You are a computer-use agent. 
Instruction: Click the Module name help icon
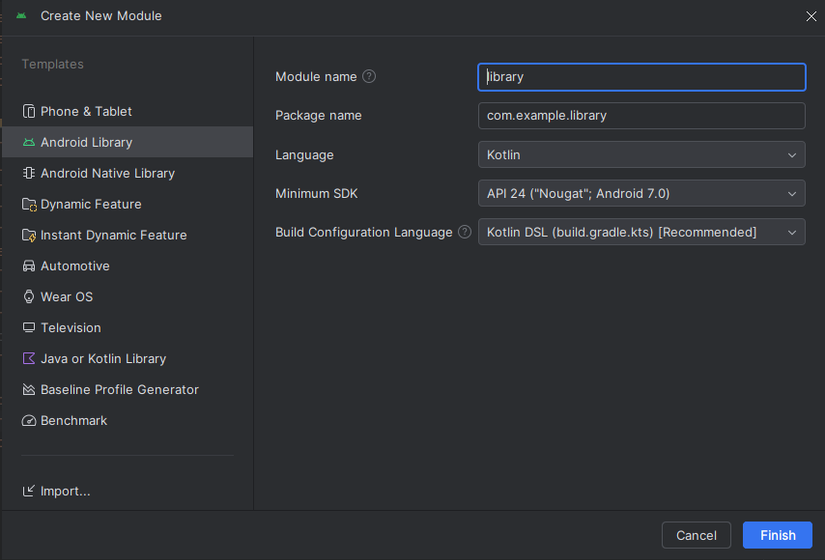[x=369, y=76]
